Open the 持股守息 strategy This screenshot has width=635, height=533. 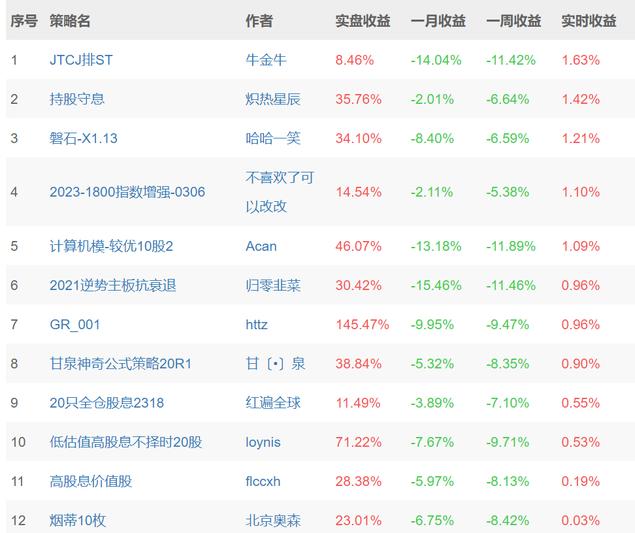77,99
